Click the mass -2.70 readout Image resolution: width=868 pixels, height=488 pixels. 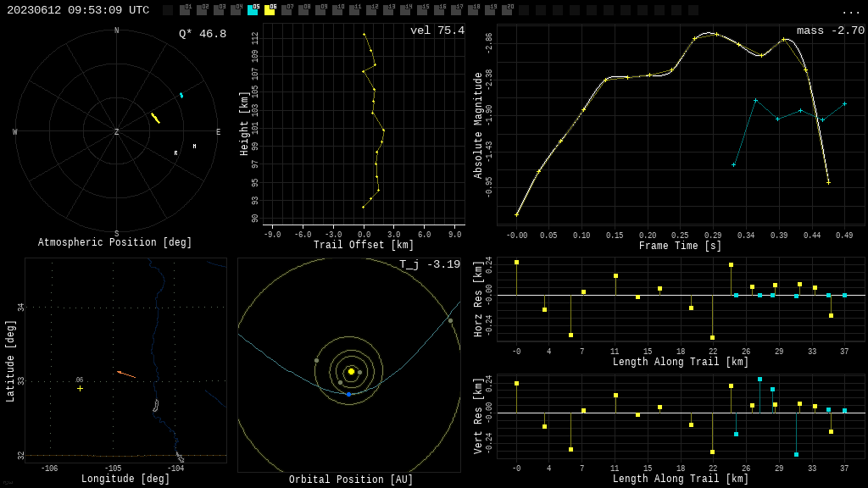[830, 30]
